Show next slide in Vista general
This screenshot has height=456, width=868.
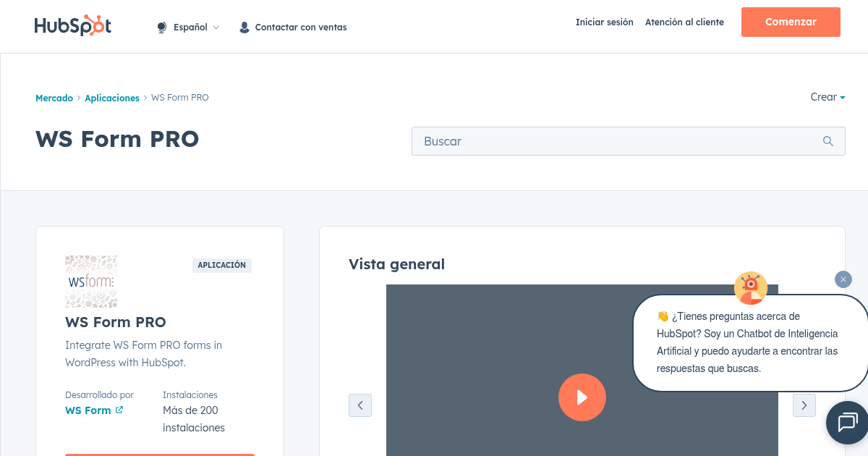[x=804, y=405]
